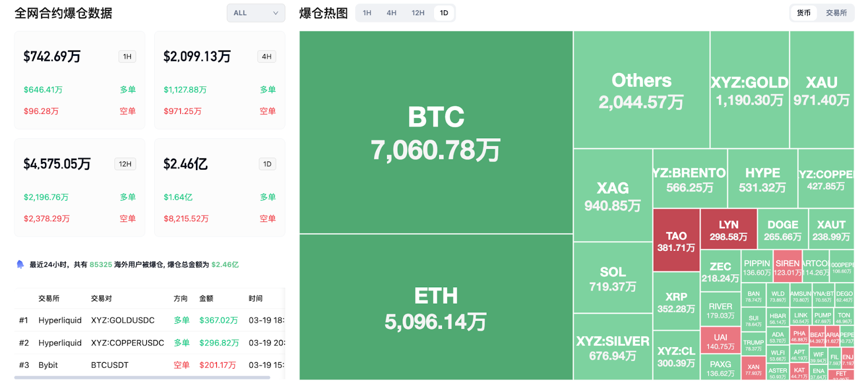Select the 1H timeframe tab
868x392 pixels.
[366, 12]
